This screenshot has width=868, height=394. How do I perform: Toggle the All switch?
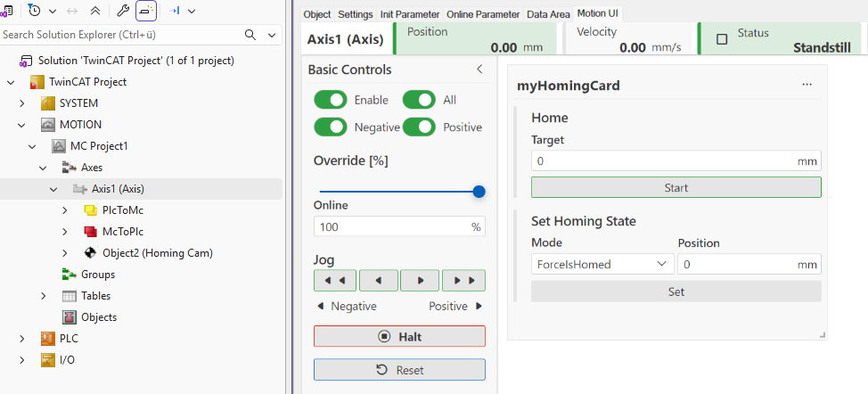[x=419, y=100]
